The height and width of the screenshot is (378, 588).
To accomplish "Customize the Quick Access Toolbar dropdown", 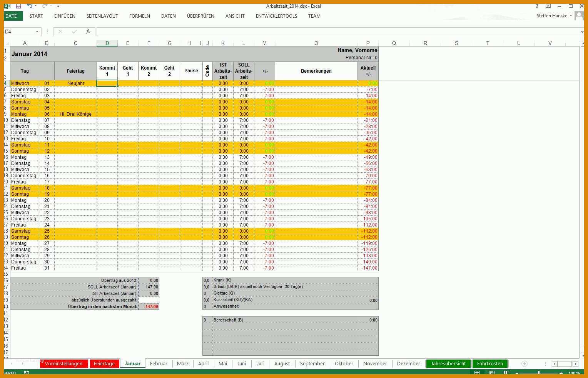I will [x=58, y=6].
